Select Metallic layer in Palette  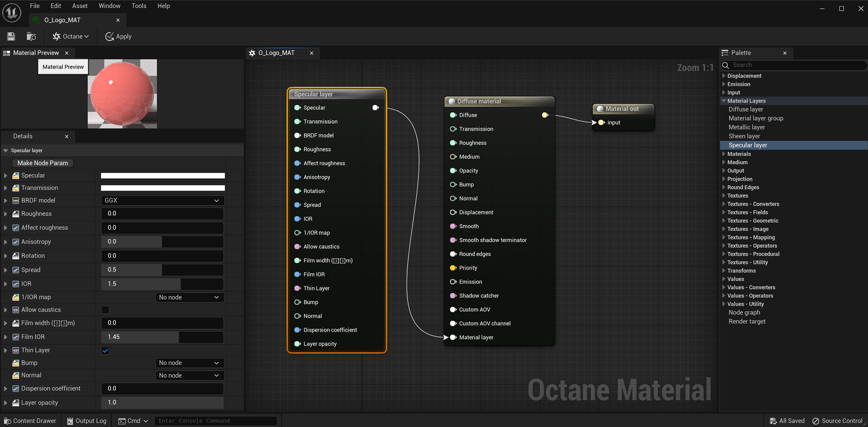746,127
